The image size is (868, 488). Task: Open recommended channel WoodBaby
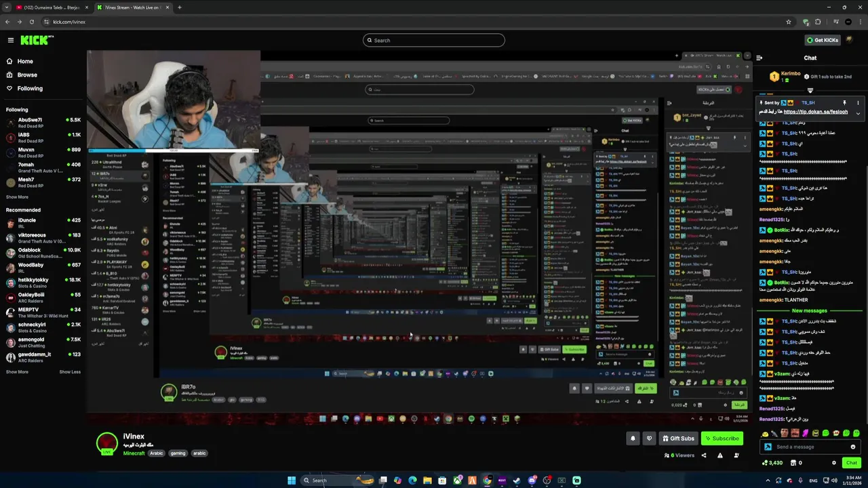(x=43, y=267)
